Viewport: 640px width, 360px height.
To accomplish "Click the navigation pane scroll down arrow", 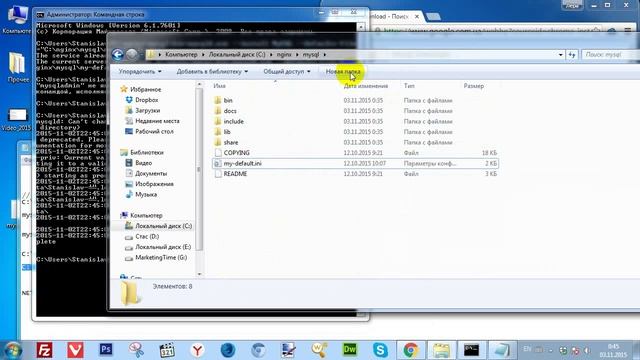I will (x=199, y=274).
